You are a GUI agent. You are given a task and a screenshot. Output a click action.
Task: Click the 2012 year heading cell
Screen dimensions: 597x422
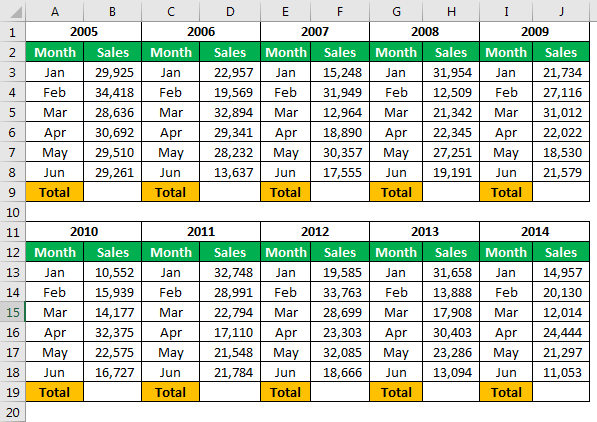pyautogui.click(x=315, y=232)
